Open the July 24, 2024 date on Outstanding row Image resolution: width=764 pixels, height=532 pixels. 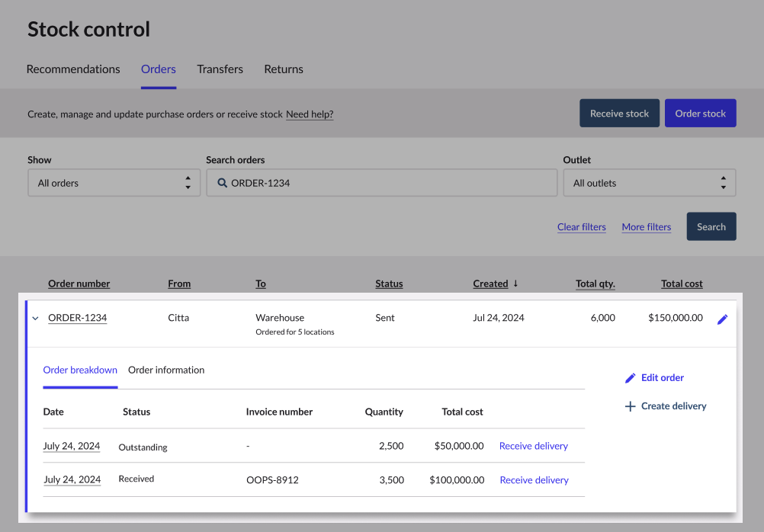(72, 446)
